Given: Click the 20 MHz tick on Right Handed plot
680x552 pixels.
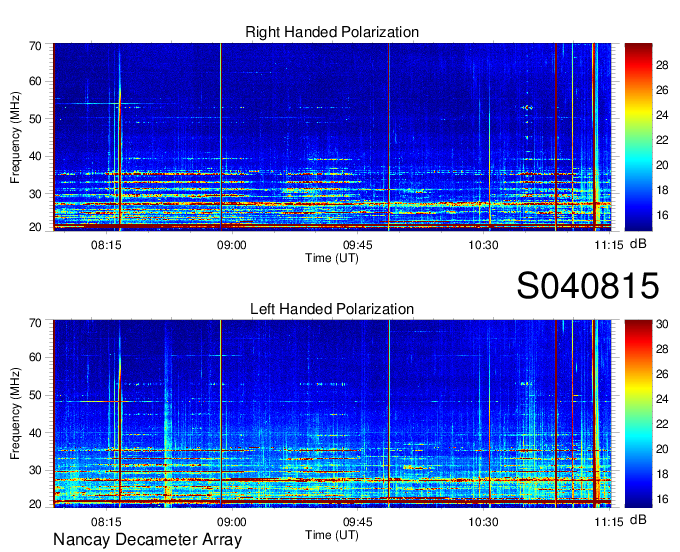Looking at the screenshot, I should click(x=35, y=227).
